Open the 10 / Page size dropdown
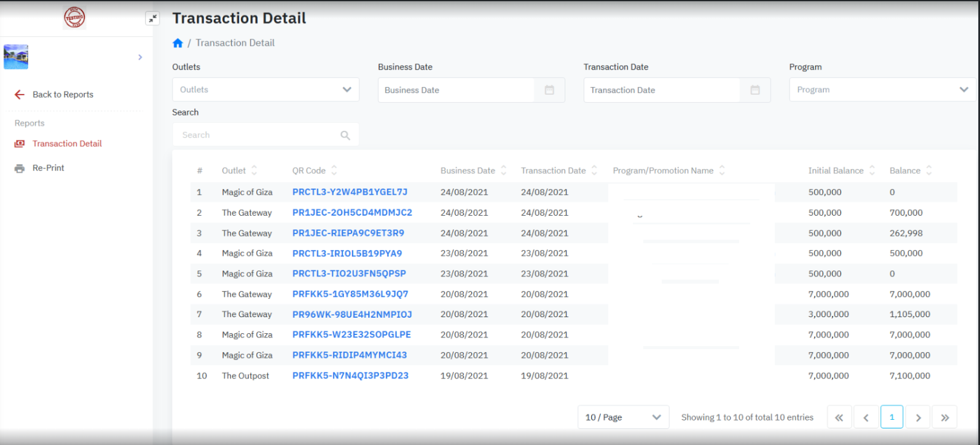980x445 pixels. 622,417
